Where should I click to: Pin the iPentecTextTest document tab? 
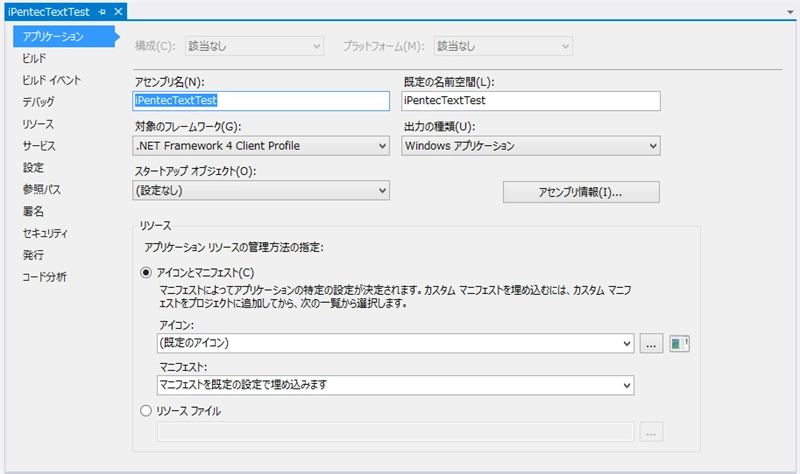pyautogui.click(x=102, y=11)
